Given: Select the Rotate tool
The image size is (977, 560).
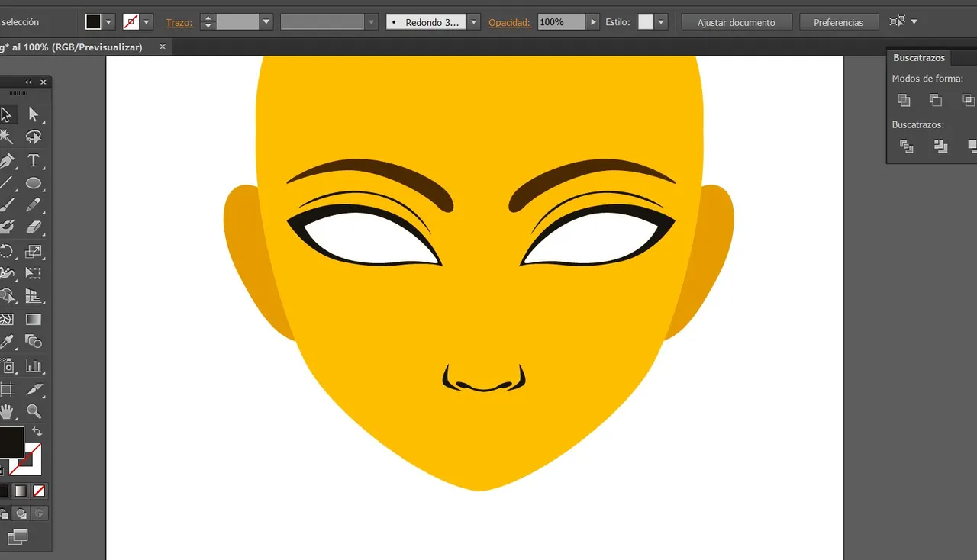Looking at the screenshot, I should [x=6, y=251].
